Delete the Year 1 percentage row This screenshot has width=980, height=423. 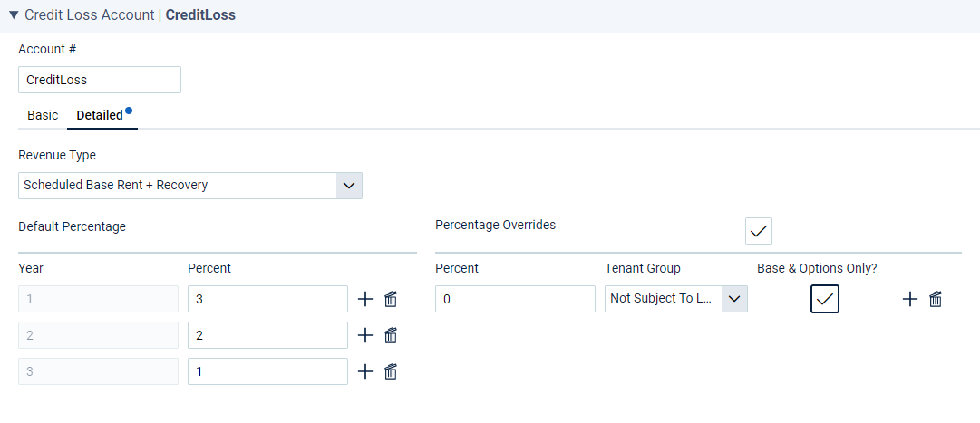pos(391,299)
